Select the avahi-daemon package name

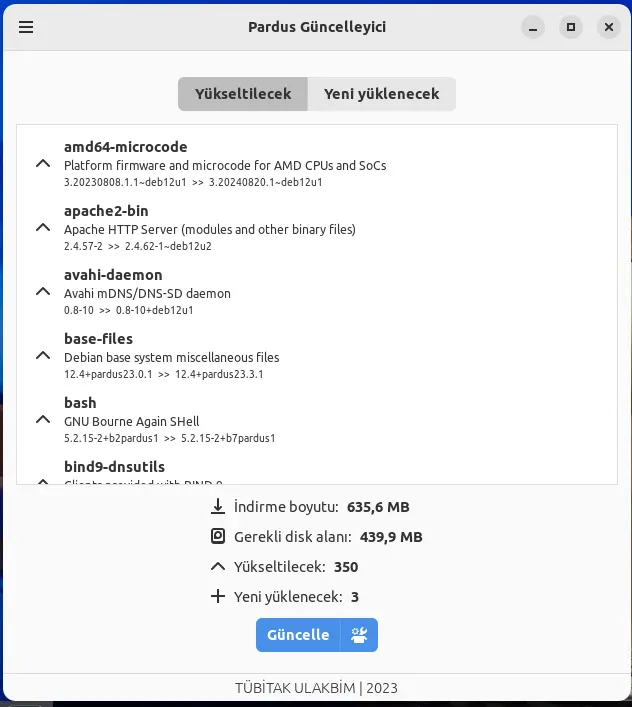click(113, 275)
